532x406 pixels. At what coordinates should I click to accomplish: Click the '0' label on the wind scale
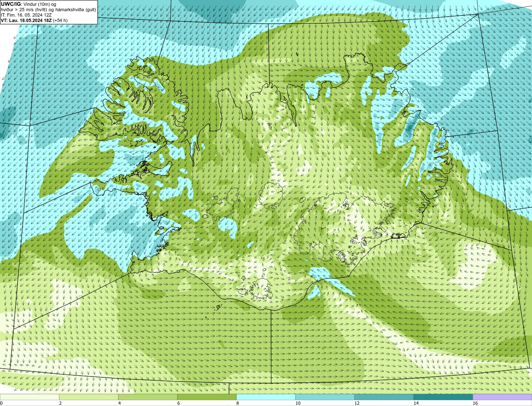pyautogui.click(x=1, y=403)
